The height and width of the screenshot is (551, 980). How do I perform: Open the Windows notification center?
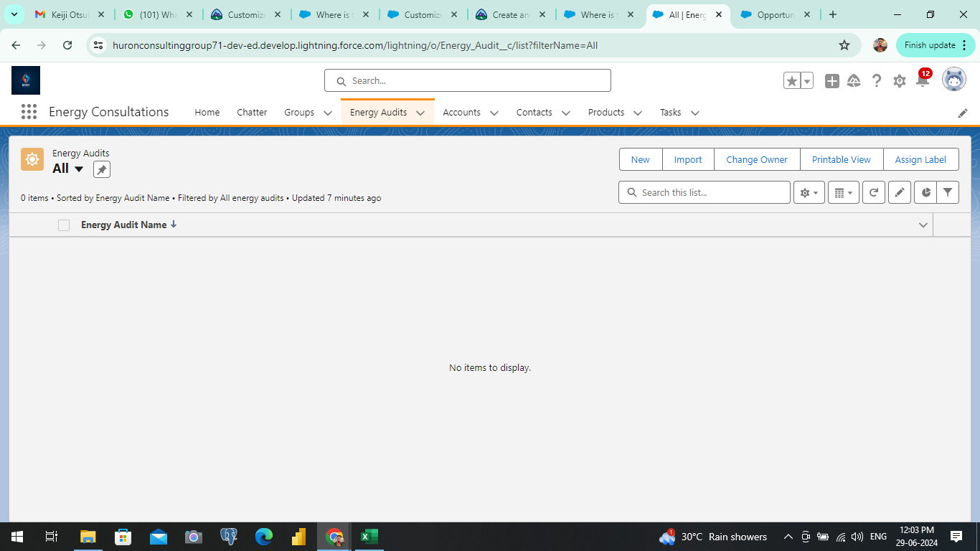(956, 537)
